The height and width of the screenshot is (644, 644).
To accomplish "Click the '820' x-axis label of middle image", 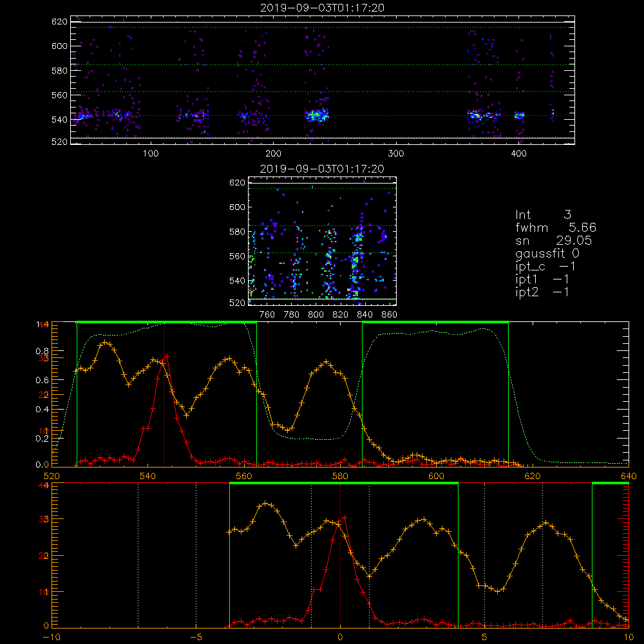I will pos(341,315).
